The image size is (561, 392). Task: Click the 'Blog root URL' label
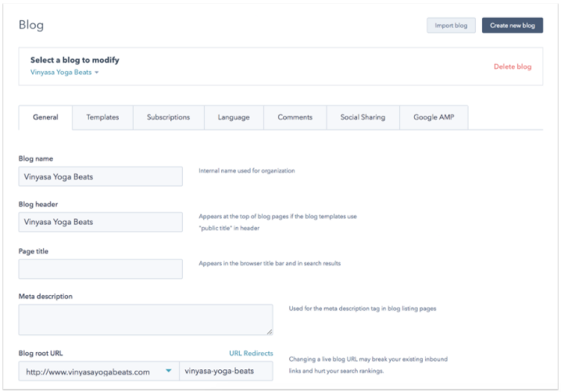click(41, 354)
